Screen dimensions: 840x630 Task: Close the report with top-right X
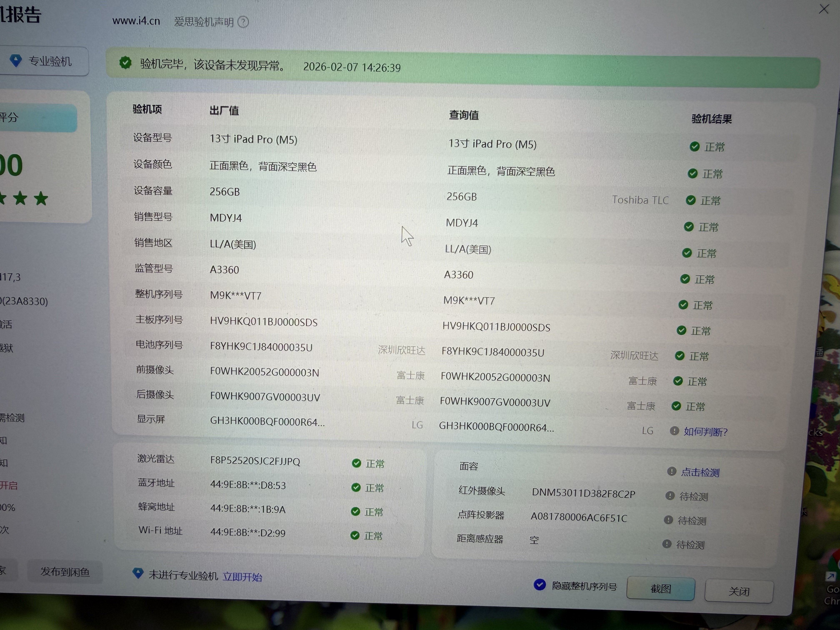tap(824, 9)
